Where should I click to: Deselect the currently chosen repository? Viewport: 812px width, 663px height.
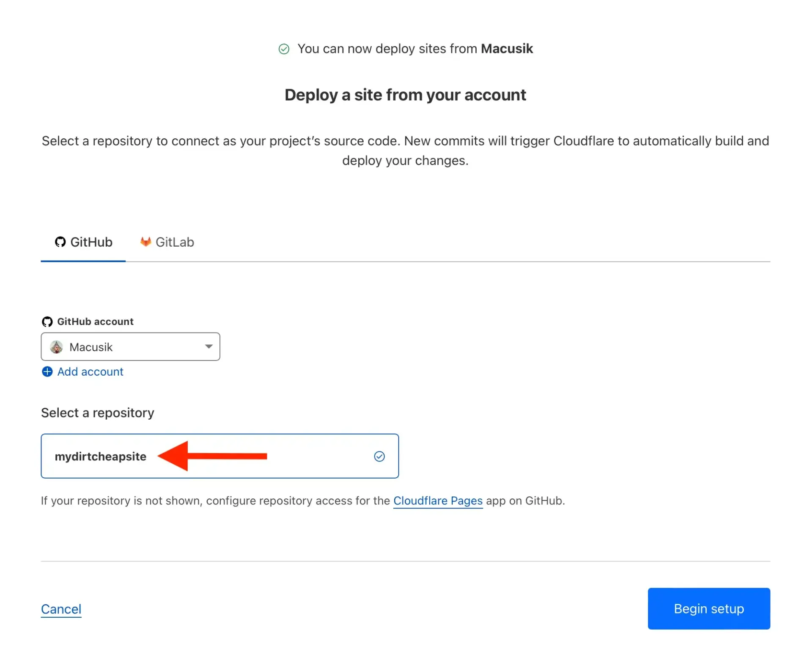point(220,456)
